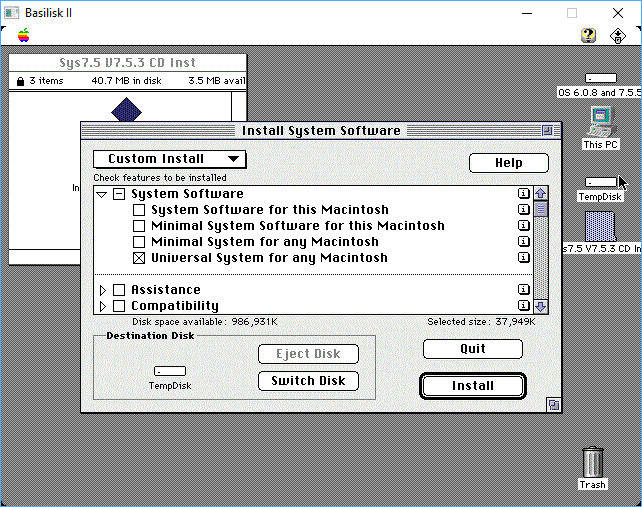
Task: Uncheck Universal System for any Macintosh
Action: pyautogui.click(x=139, y=258)
